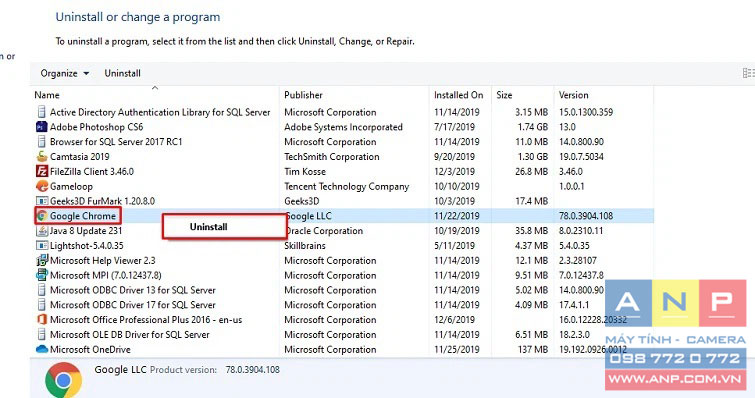This screenshot has height=398, width=755.
Task: Click Uninstall in the toolbar
Action: (122, 73)
